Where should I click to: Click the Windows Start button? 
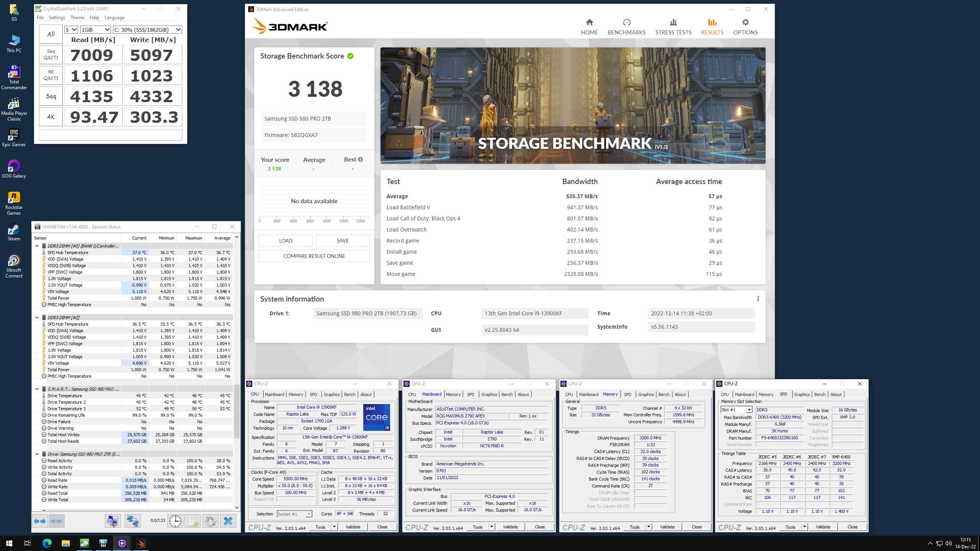click(9, 543)
